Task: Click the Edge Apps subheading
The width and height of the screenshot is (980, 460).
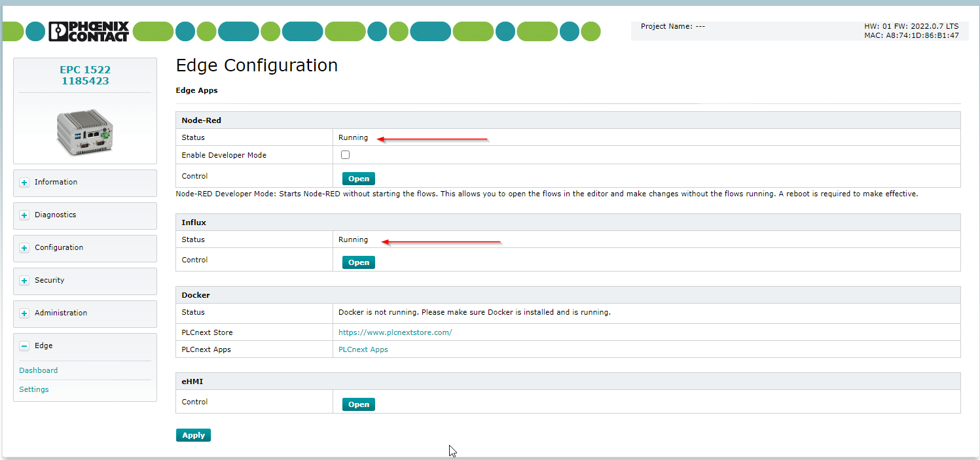Action: pyautogui.click(x=196, y=90)
